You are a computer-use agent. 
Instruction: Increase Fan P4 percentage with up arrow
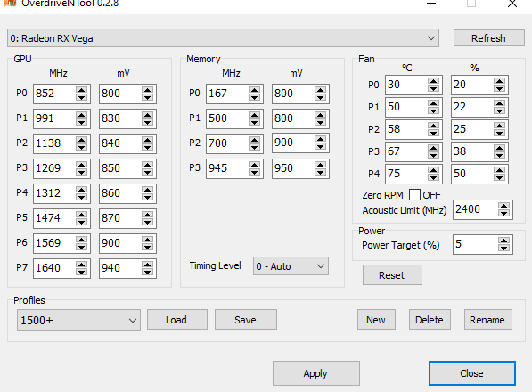pos(499,170)
